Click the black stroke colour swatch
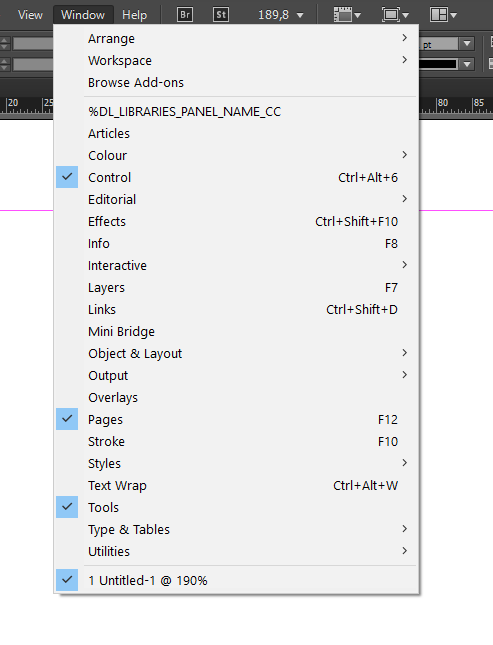This screenshot has height=645, width=493. coord(438,64)
